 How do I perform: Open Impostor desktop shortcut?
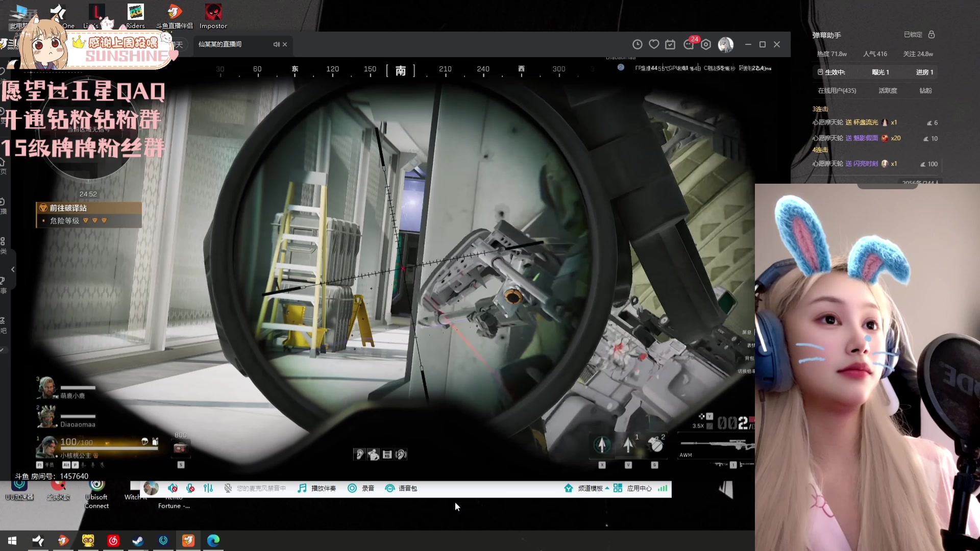coord(213,16)
